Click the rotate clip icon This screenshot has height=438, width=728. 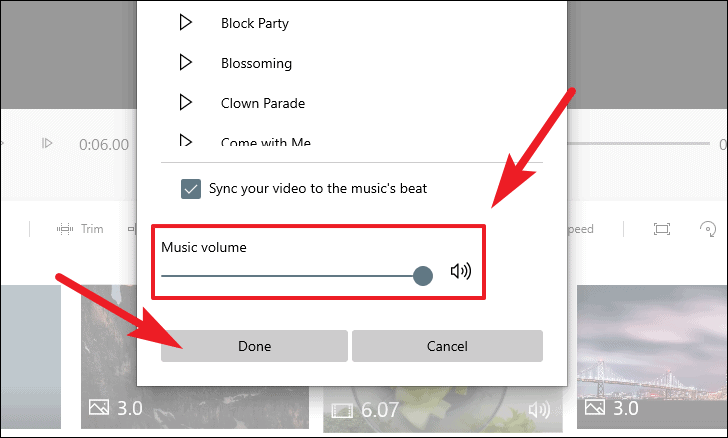[x=708, y=229]
